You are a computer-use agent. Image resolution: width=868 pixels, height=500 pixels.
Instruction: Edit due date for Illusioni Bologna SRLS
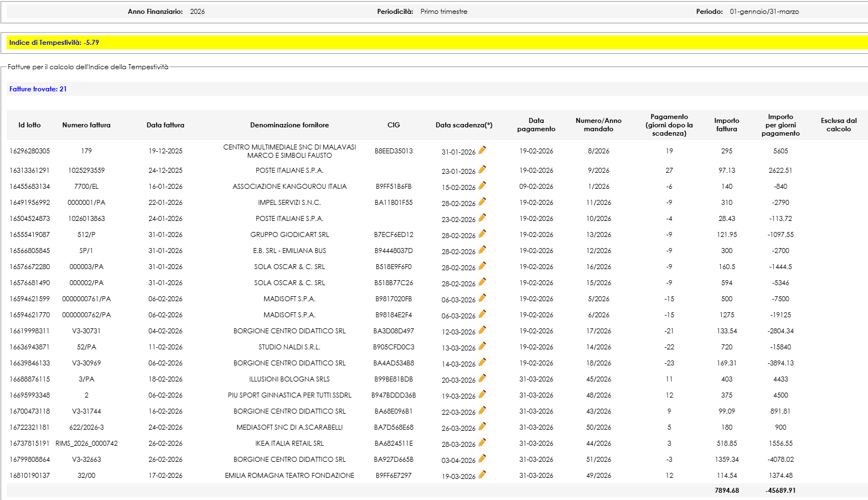(482, 378)
